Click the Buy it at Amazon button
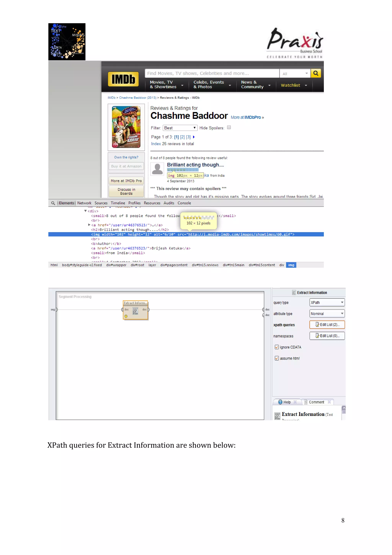The width and height of the screenshot is (392, 555). [x=126, y=166]
